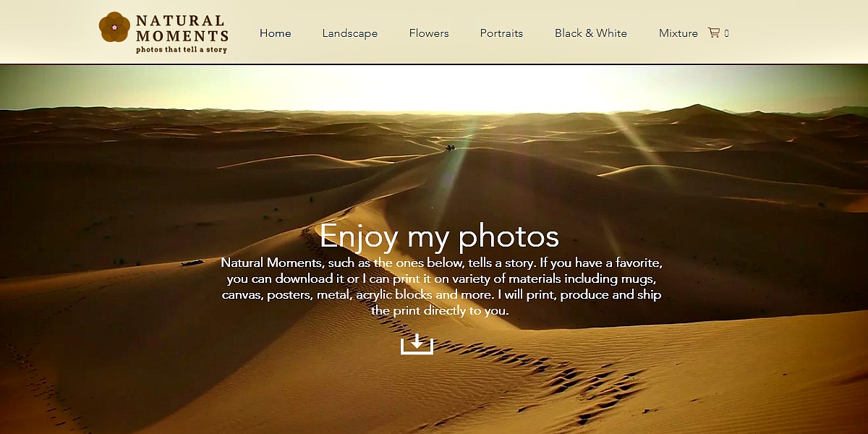Select the Flowers menu item
Image resolution: width=868 pixels, height=434 pixels.
tap(429, 33)
